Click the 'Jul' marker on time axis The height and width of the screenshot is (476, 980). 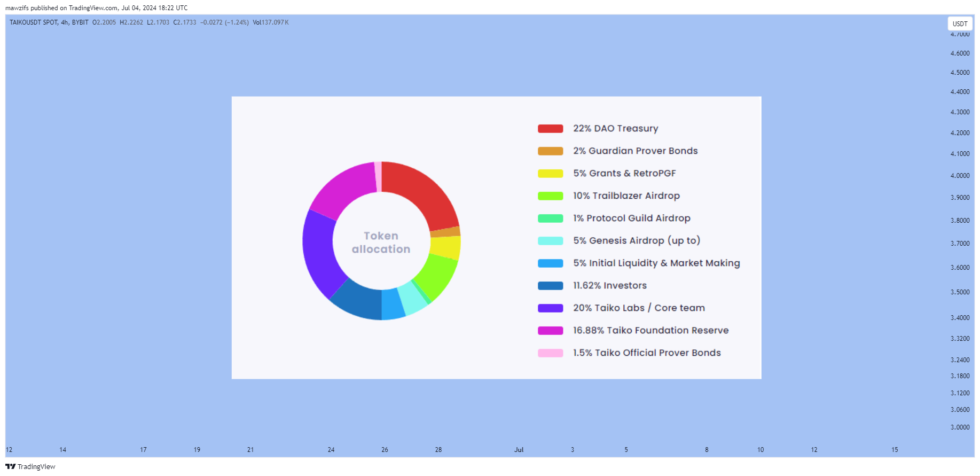[519, 450]
